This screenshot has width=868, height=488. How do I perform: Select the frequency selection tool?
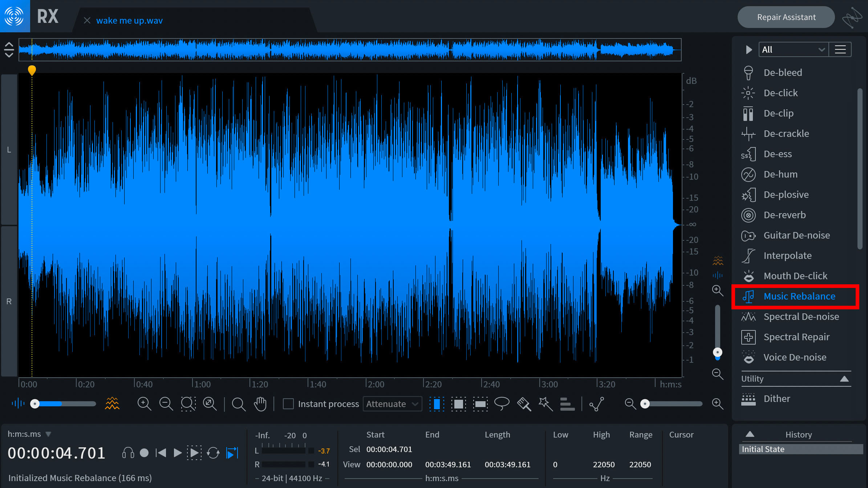coord(480,404)
